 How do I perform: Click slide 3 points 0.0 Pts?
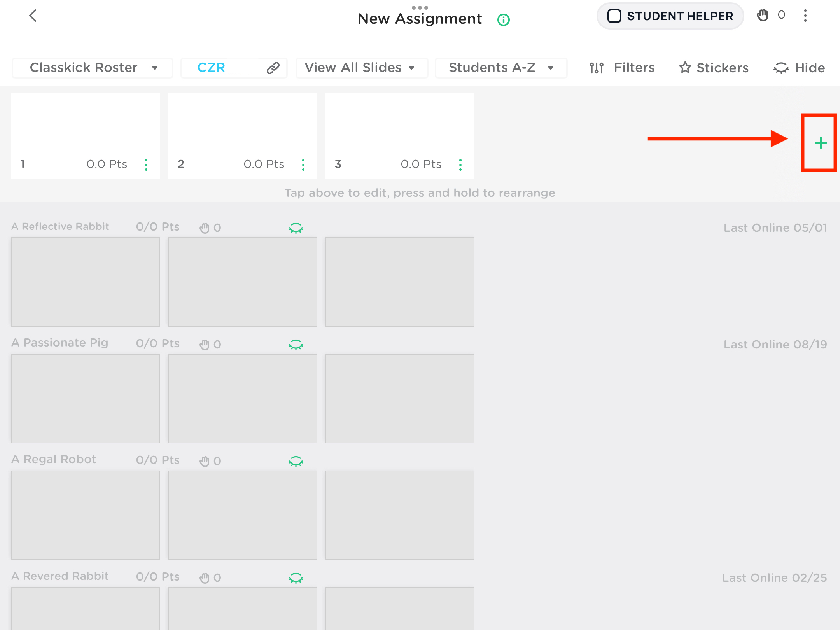pyautogui.click(x=421, y=164)
